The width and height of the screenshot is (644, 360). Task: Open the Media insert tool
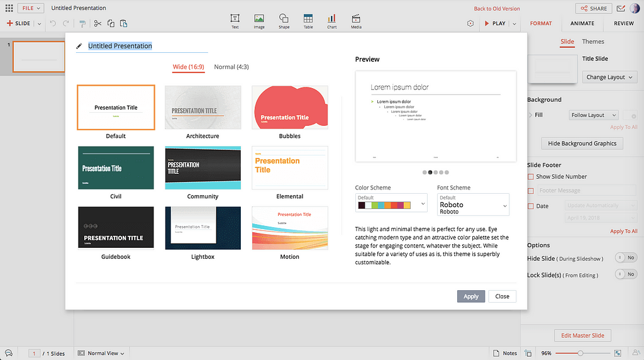[x=356, y=21]
